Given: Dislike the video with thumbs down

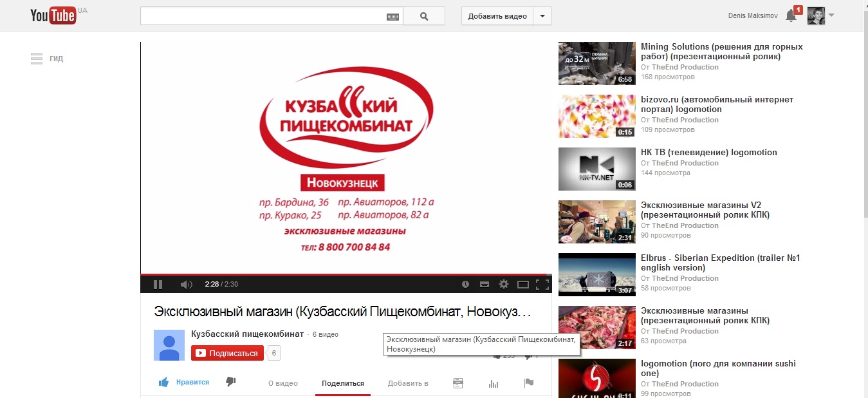Looking at the screenshot, I should [230, 382].
